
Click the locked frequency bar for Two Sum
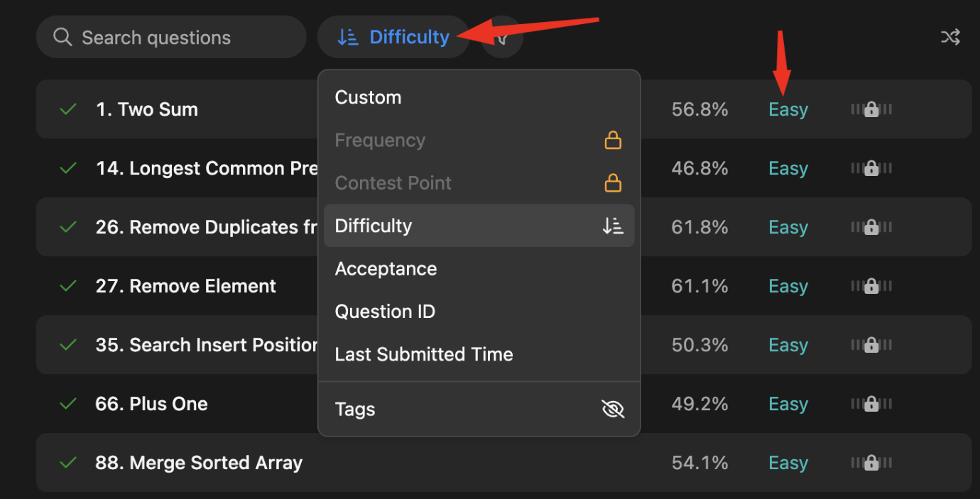871,109
